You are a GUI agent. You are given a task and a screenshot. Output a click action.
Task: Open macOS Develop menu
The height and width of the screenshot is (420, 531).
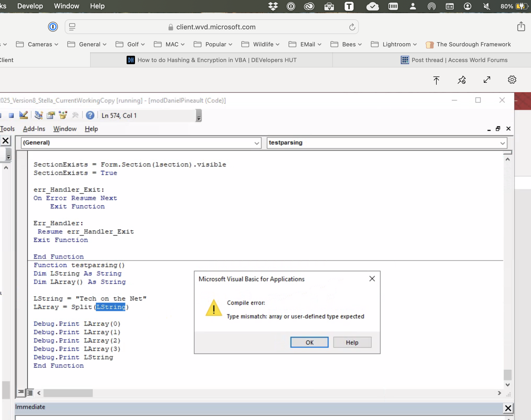pyautogui.click(x=30, y=6)
